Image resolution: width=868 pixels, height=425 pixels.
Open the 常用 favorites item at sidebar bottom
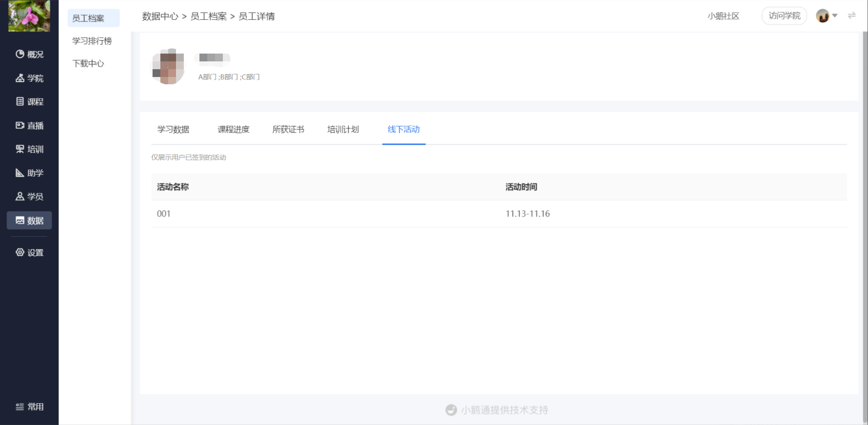[x=29, y=407]
